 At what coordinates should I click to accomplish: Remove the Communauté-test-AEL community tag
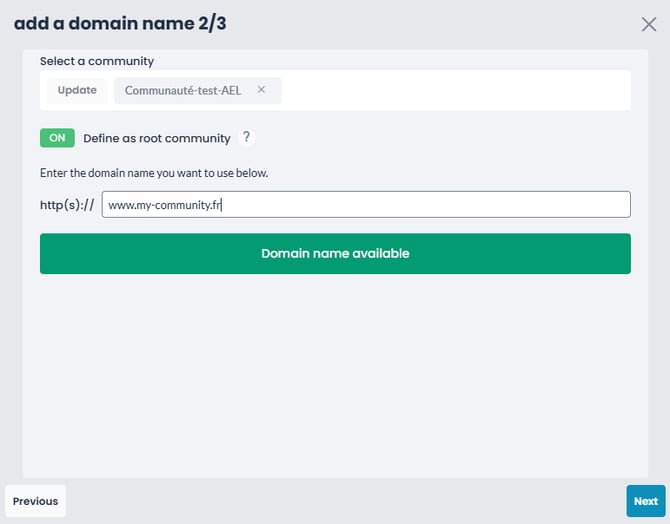[x=261, y=90]
